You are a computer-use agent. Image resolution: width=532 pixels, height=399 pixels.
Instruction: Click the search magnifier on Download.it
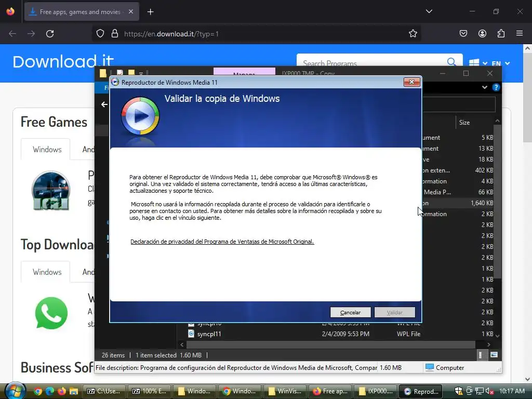(451, 62)
